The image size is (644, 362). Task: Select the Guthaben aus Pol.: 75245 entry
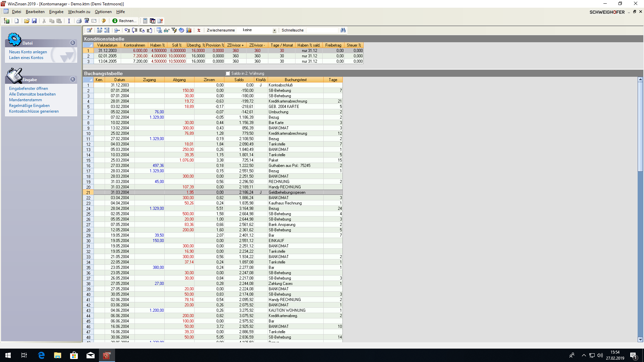coord(289,166)
